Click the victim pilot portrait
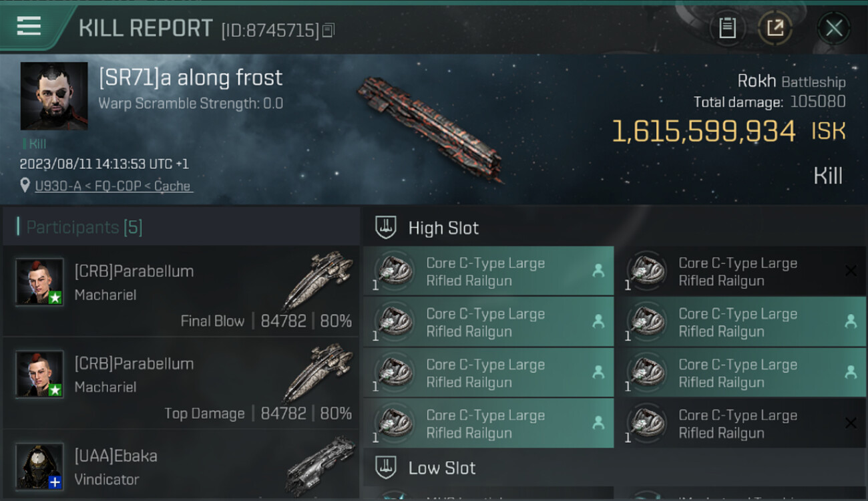Image resolution: width=868 pixels, height=501 pixels. (54, 96)
